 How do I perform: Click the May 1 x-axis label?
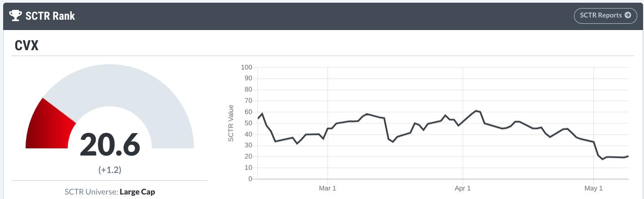pos(594,188)
